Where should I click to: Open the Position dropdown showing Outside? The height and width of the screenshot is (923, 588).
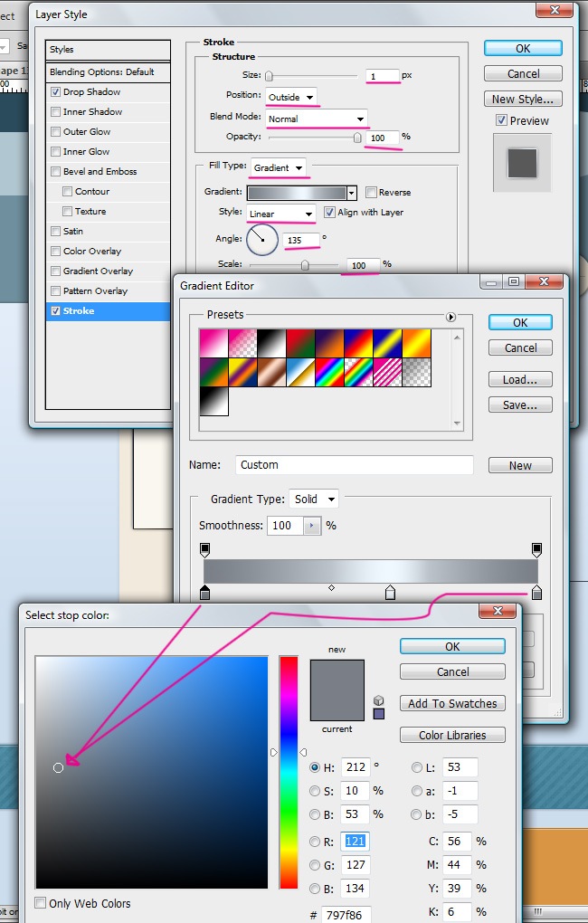[x=291, y=97]
